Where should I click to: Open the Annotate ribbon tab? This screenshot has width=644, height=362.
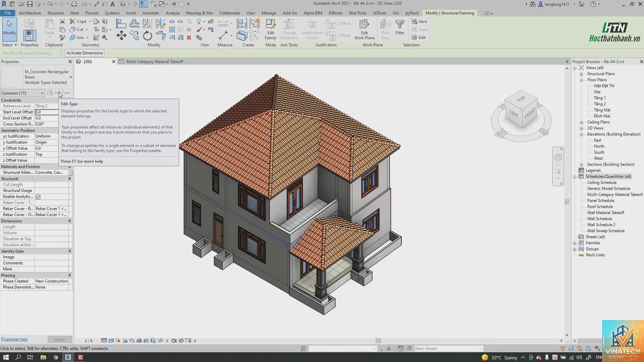151,13
